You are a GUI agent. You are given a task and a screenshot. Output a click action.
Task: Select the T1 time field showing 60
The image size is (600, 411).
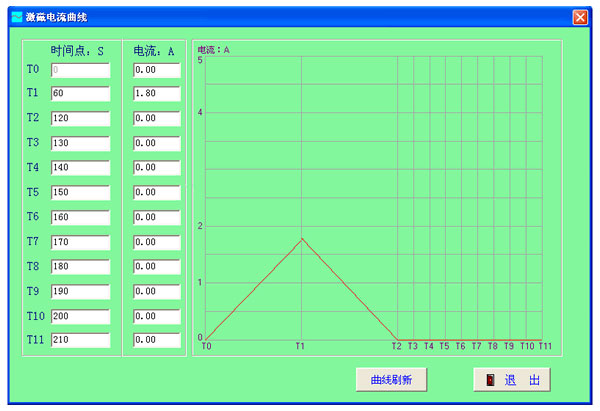click(79, 94)
